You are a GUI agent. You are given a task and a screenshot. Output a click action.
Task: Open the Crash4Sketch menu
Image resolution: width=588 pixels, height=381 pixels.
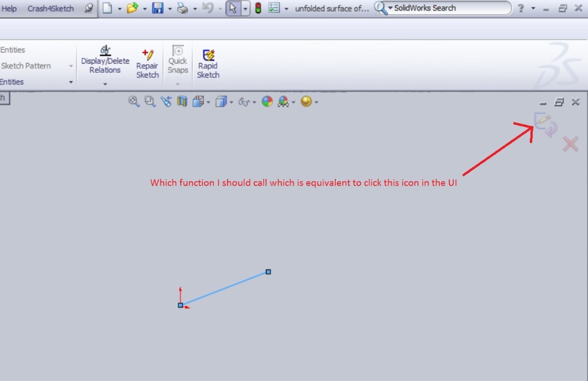(x=51, y=8)
